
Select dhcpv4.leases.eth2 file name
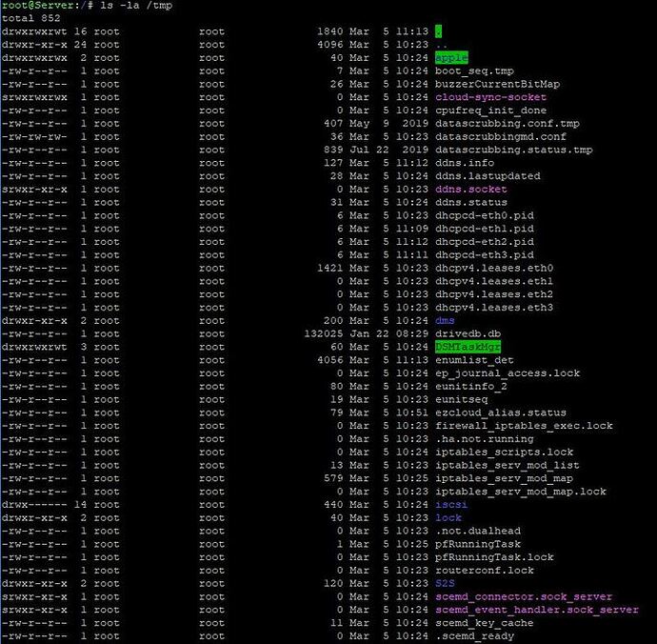pos(494,294)
